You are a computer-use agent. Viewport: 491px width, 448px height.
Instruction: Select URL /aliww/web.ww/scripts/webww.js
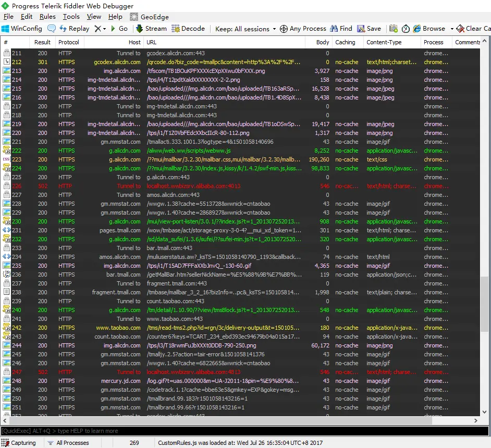point(189,151)
